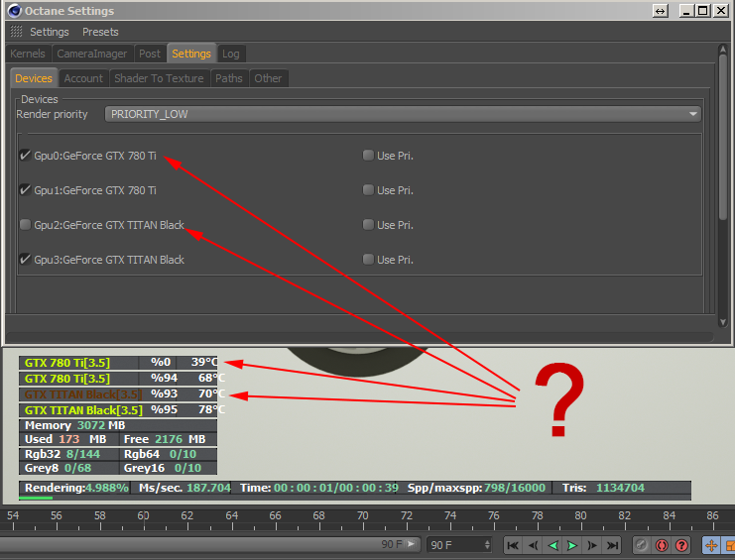
Task: Click the green rendering progress bar
Action: click(x=36, y=499)
